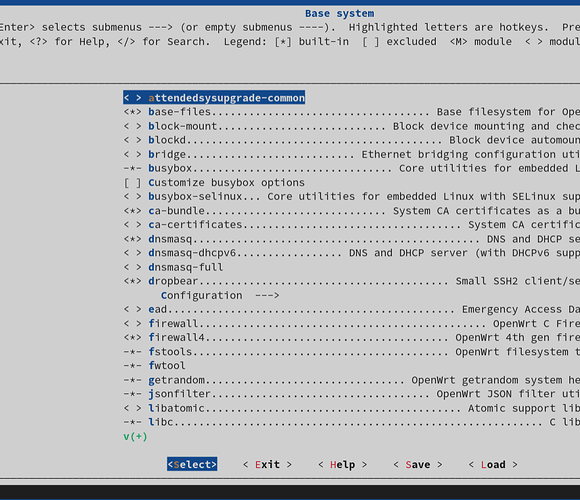The width and height of the screenshot is (580, 500).
Task: Click the Exit button
Action: click(x=267, y=464)
